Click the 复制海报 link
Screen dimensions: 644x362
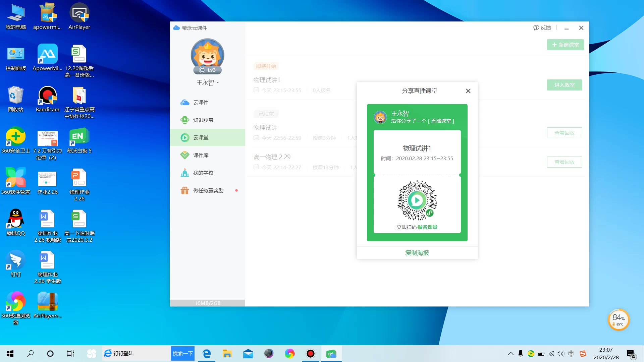(x=417, y=253)
